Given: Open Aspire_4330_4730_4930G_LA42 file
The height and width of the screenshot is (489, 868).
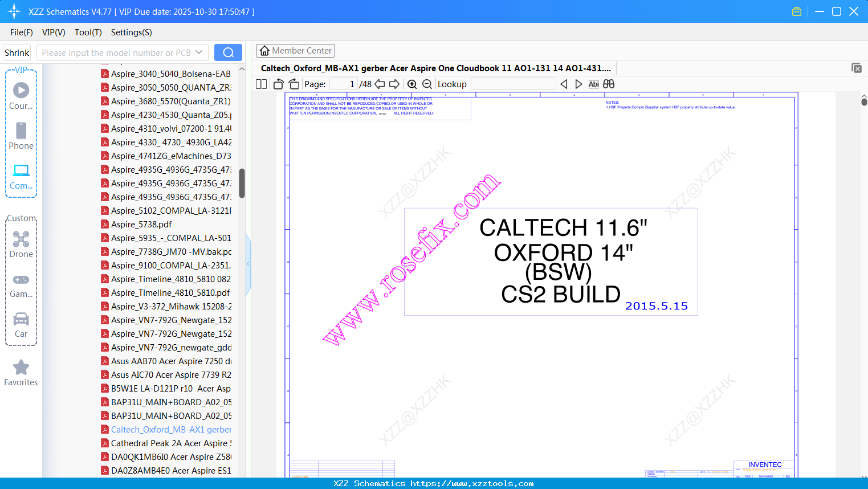Looking at the screenshot, I should click(x=166, y=142).
